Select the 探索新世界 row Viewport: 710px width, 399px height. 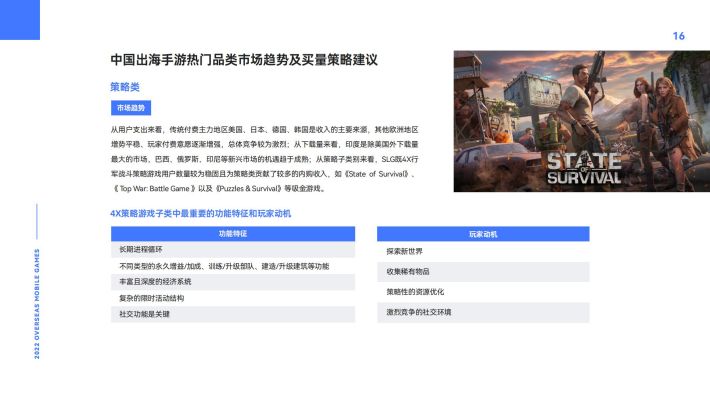pyautogui.click(x=483, y=251)
